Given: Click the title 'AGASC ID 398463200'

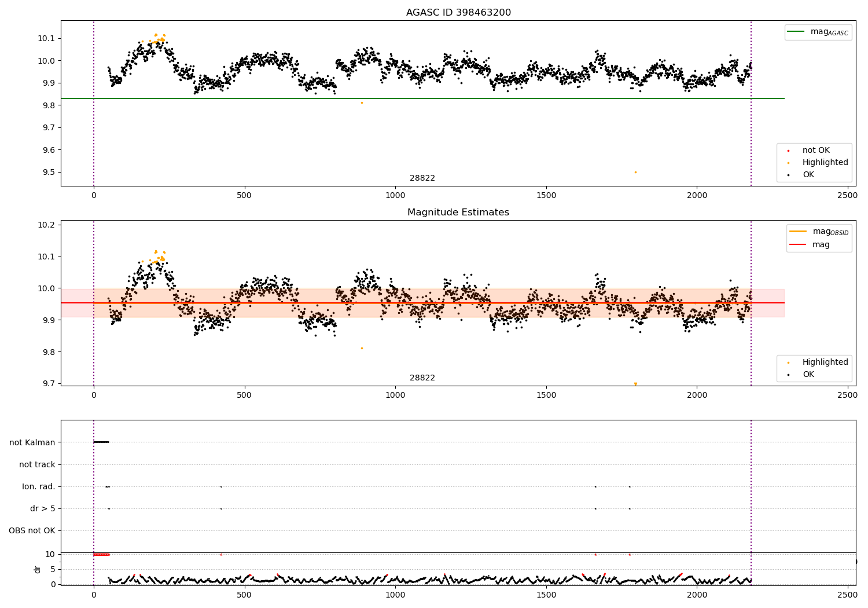Looking at the screenshot, I should pos(458,13).
